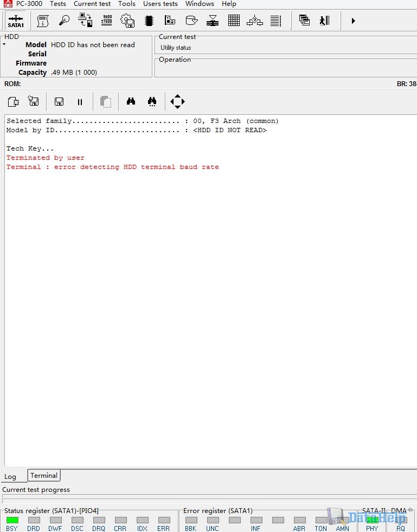
Task: Click the BBK error register indicator
Action: pyautogui.click(x=191, y=520)
